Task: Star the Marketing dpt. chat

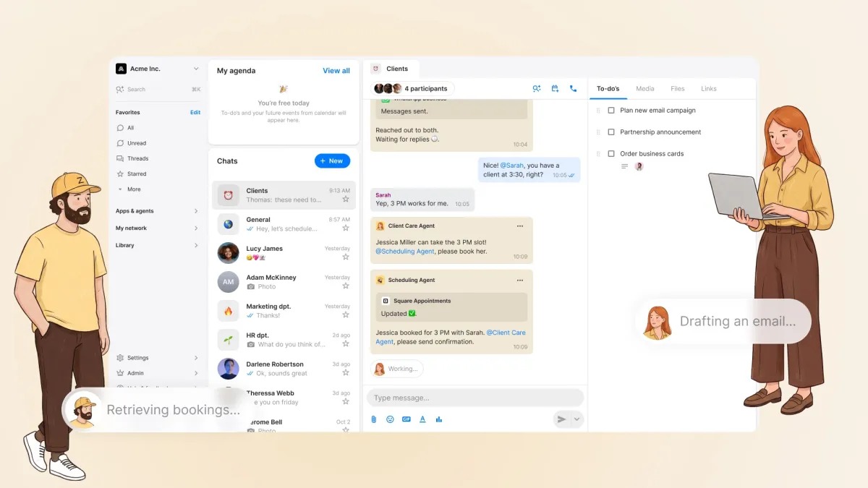Action: coord(346,315)
